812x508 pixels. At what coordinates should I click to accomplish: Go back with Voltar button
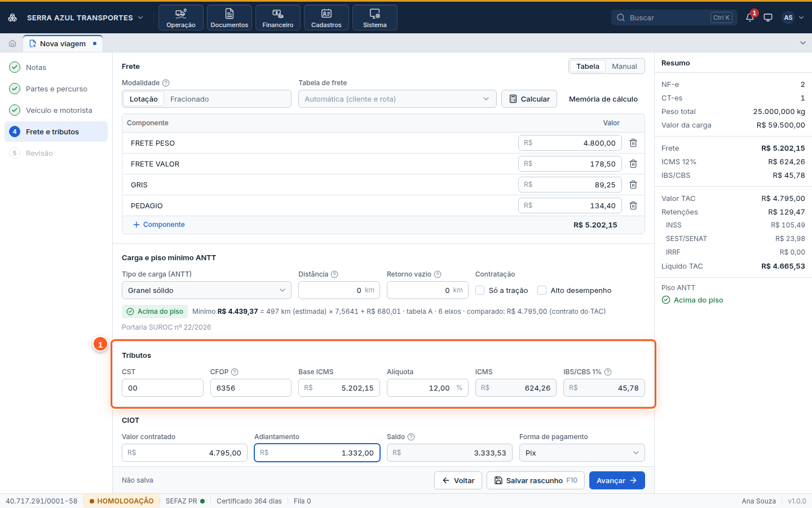point(458,480)
